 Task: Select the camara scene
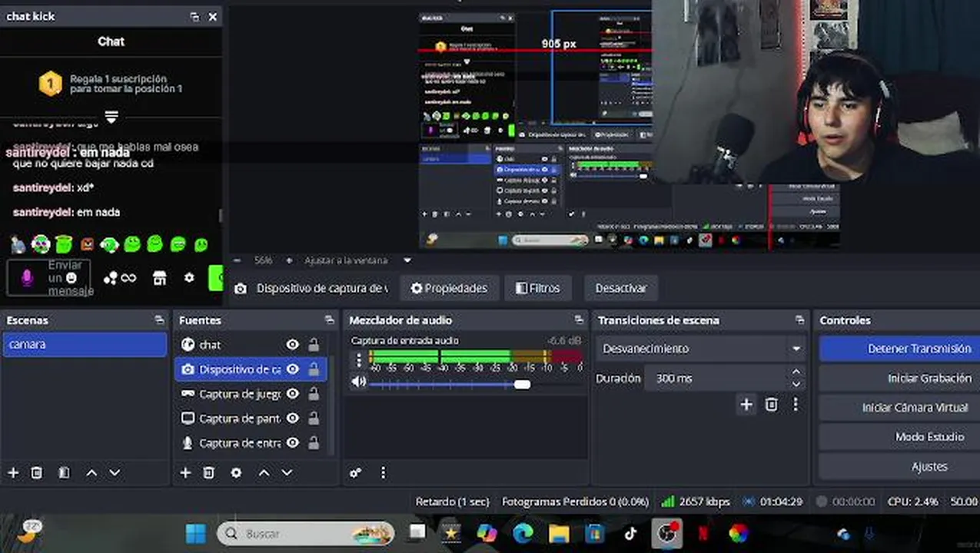click(x=85, y=344)
